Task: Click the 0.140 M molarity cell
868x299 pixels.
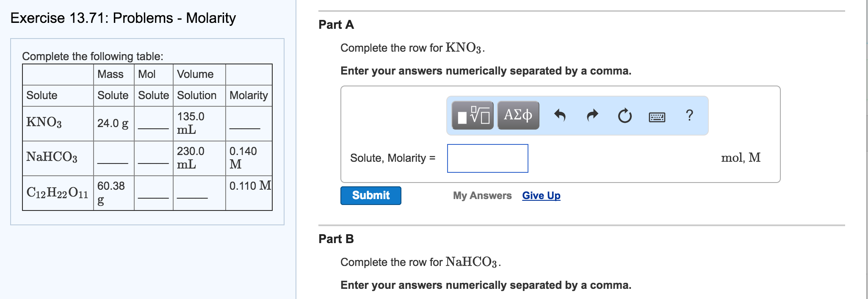Action: click(243, 158)
